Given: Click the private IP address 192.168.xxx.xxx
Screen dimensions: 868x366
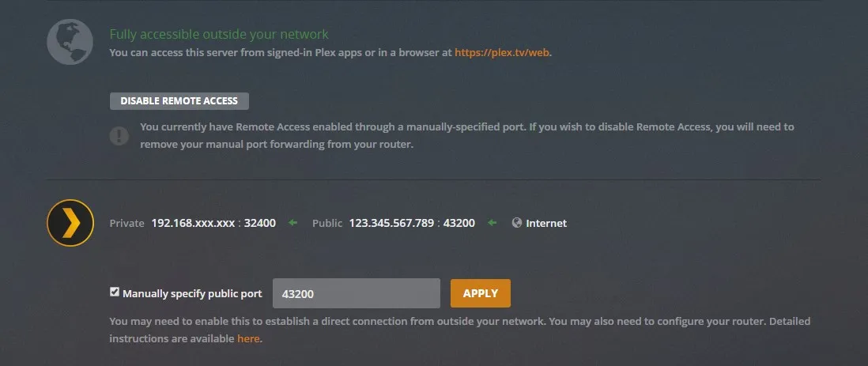Looking at the screenshot, I should 193,223.
